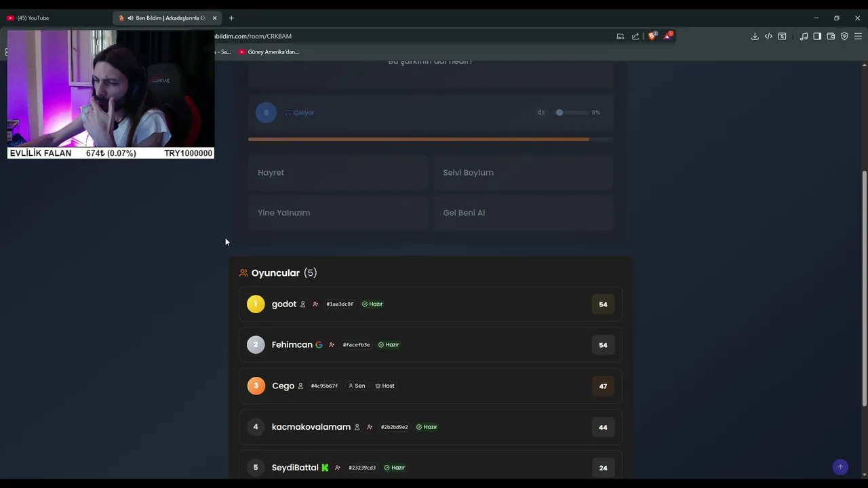Click the Brave Shields lion icon
The image size is (868, 488).
click(x=652, y=36)
